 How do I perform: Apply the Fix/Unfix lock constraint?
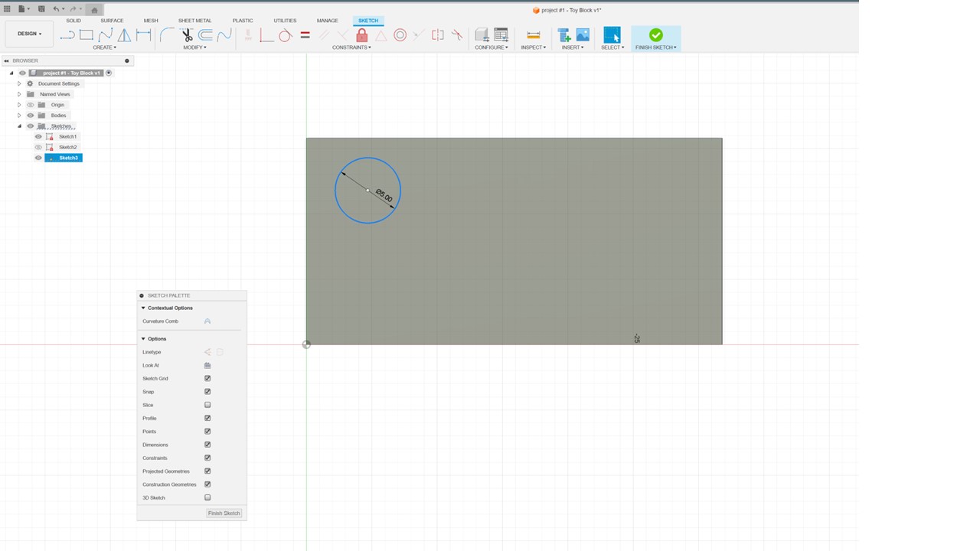[361, 35]
